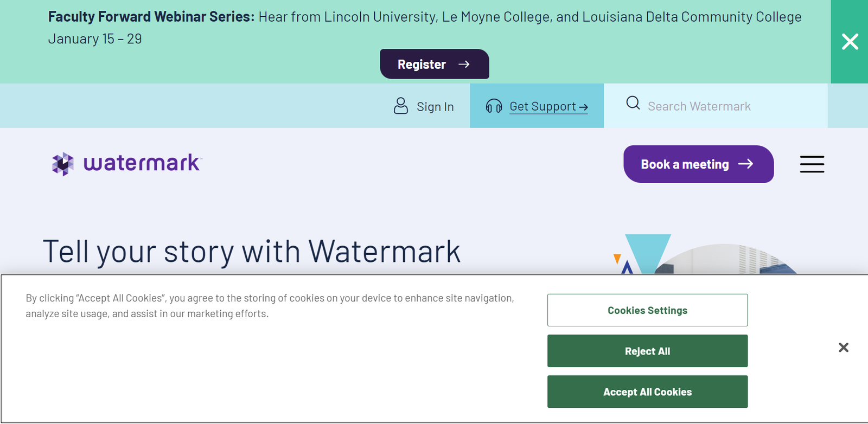Viewport: 868px width, 424px height.
Task: Dismiss the webinar announcement banner
Action: click(850, 42)
